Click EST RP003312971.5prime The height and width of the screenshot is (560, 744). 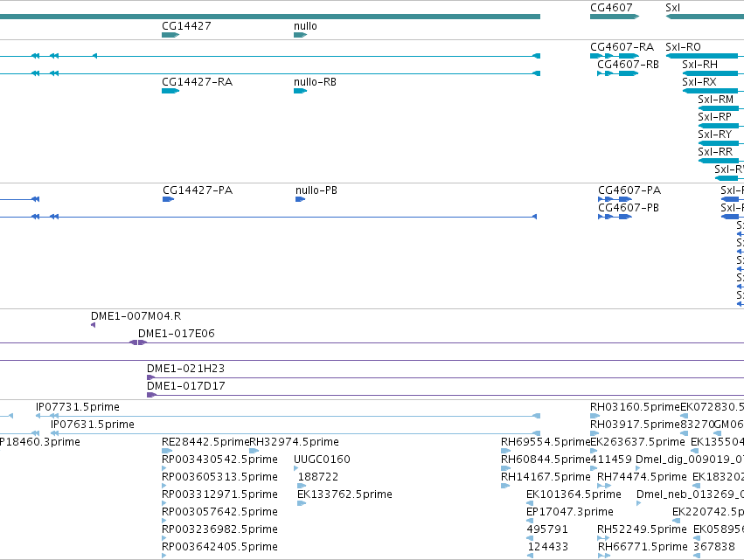219,495
